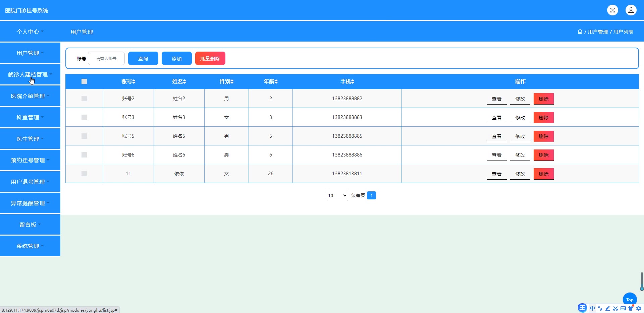The image size is (644, 313).
Task: Expand the 系统管理 sidebar menu
Action: click(x=30, y=246)
